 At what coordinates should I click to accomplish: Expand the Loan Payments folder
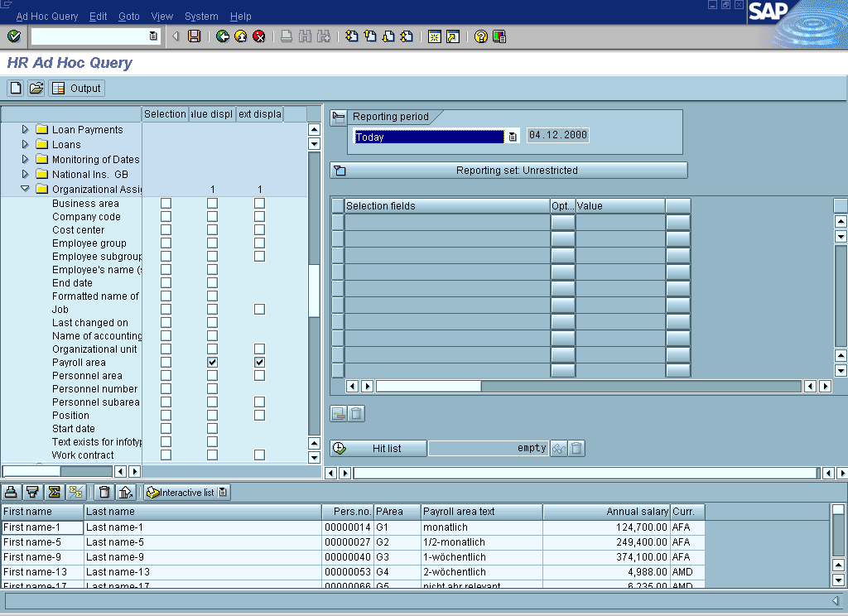tap(25, 129)
